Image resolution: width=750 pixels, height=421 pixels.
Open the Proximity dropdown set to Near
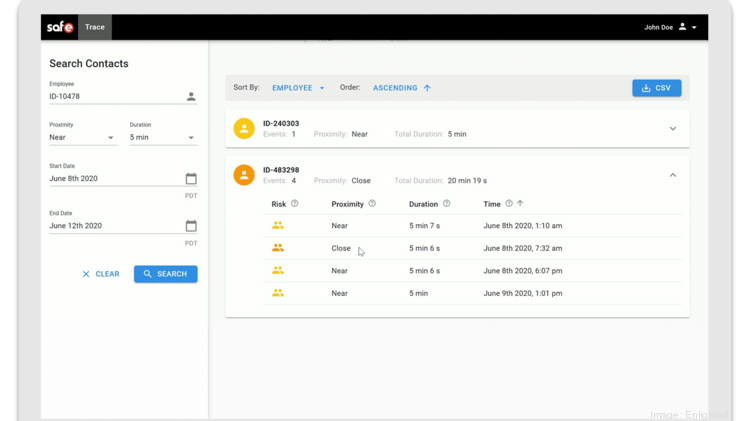tap(82, 138)
